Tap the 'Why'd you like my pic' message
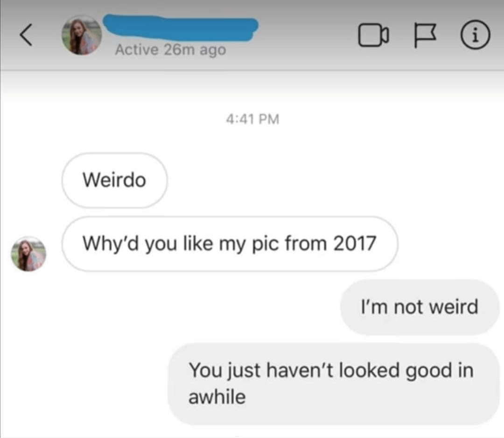This screenshot has height=438, width=504. tap(230, 244)
